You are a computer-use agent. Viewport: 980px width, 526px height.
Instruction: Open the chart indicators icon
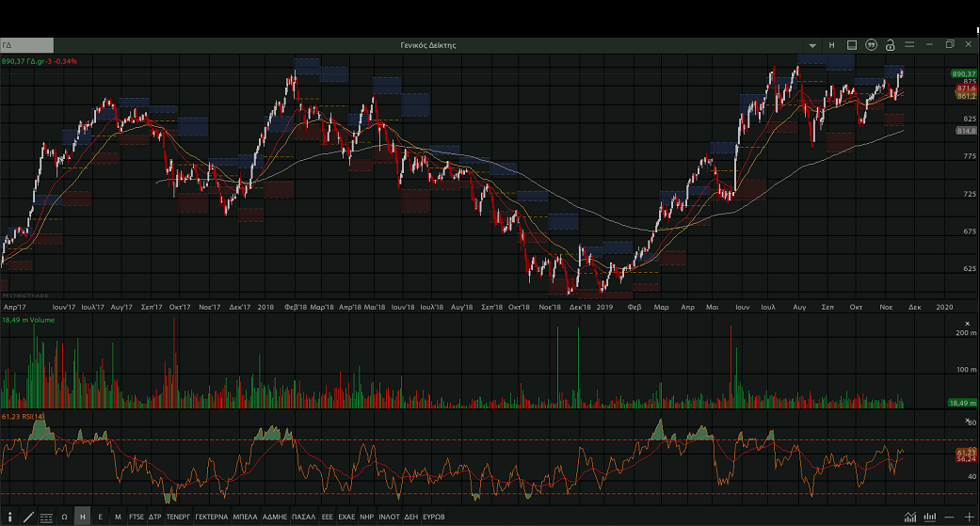pos(910,517)
